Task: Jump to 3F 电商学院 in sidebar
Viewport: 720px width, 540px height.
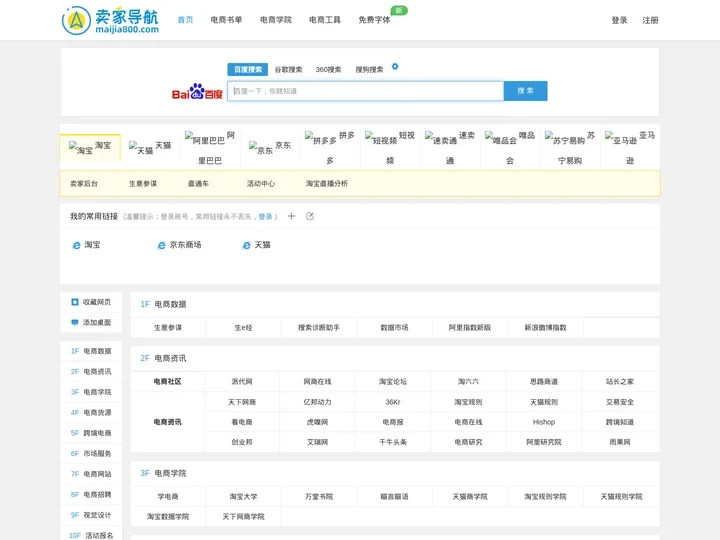Action: tap(91, 392)
